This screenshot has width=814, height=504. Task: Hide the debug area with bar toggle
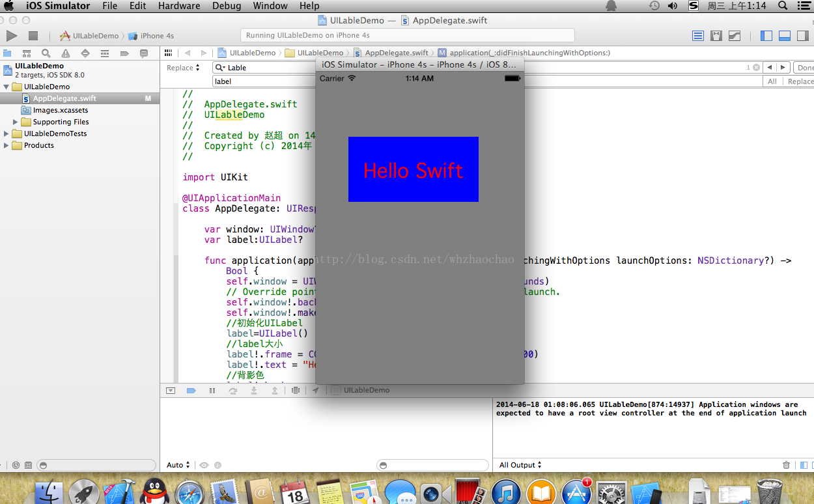point(171,391)
